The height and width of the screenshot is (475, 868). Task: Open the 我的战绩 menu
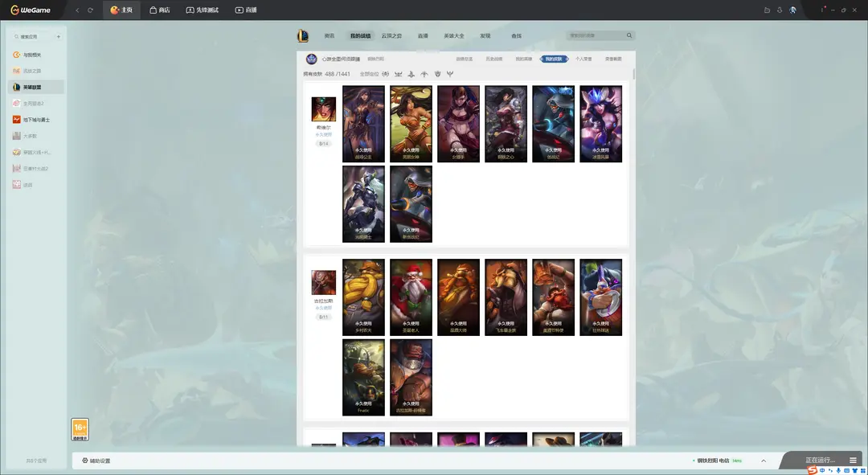pos(360,36)
